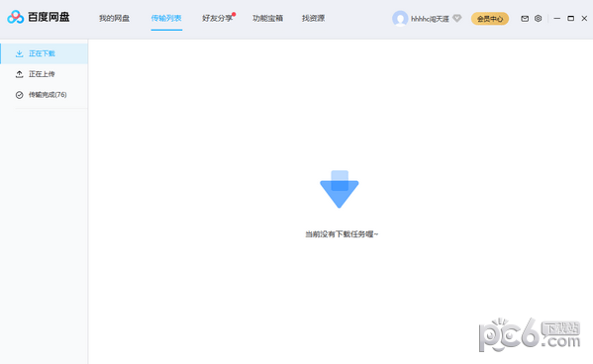Open the mail messages icon

(525, 18)
